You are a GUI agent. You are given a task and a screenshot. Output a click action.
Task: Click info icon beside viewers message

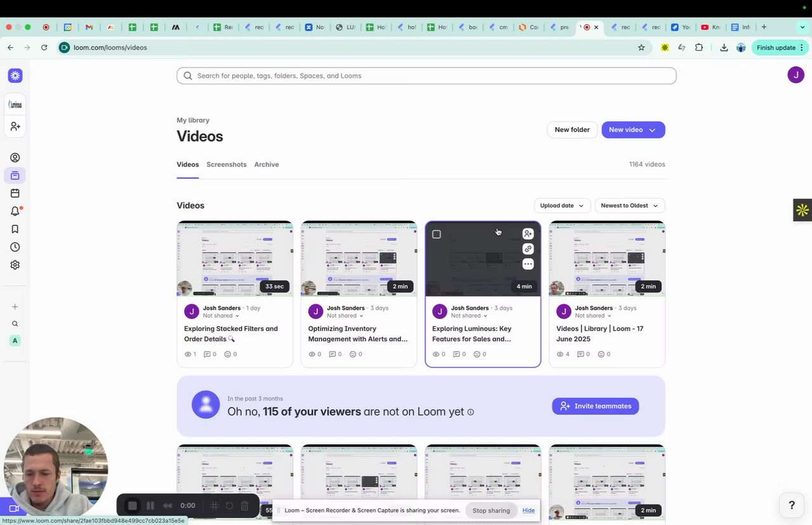pos(471,412)
